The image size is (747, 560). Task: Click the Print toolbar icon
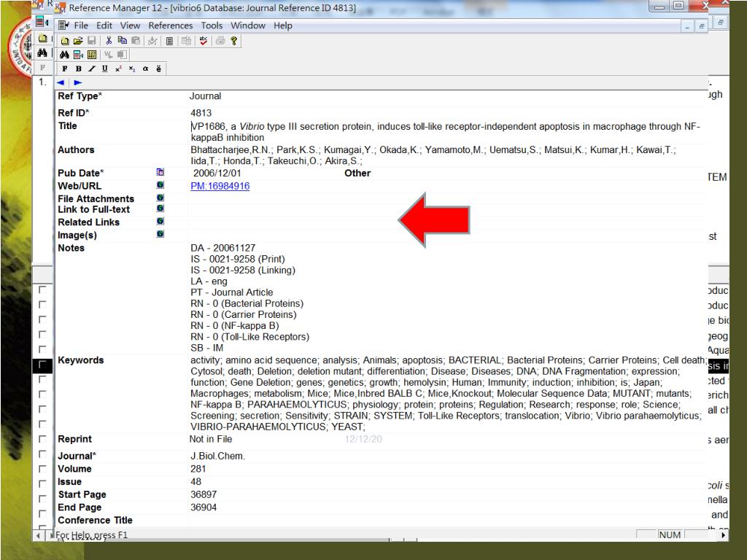point(220,41)
